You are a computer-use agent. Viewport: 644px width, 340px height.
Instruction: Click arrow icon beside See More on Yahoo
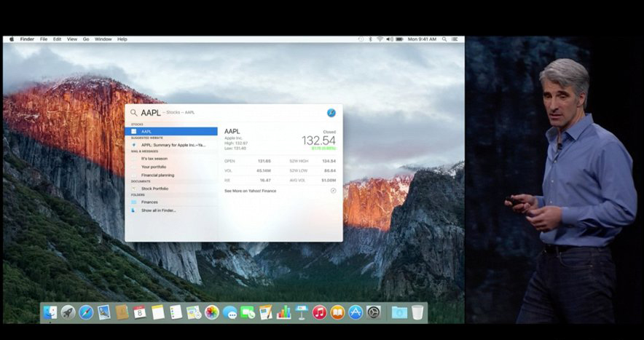(333, 191)
